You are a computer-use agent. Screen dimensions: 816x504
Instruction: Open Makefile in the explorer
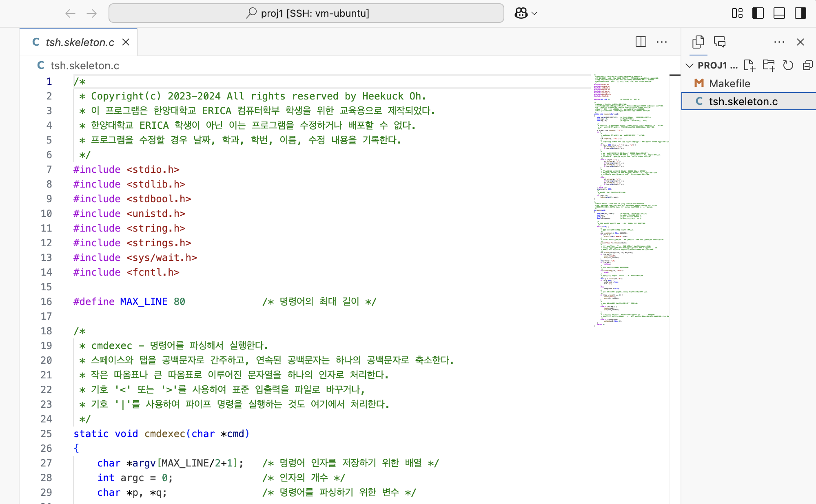[749, 83]
